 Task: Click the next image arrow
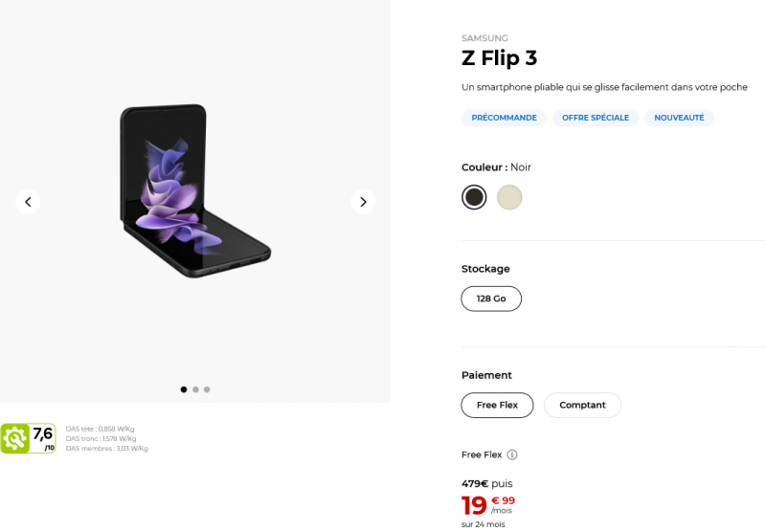tap(362, 201)
